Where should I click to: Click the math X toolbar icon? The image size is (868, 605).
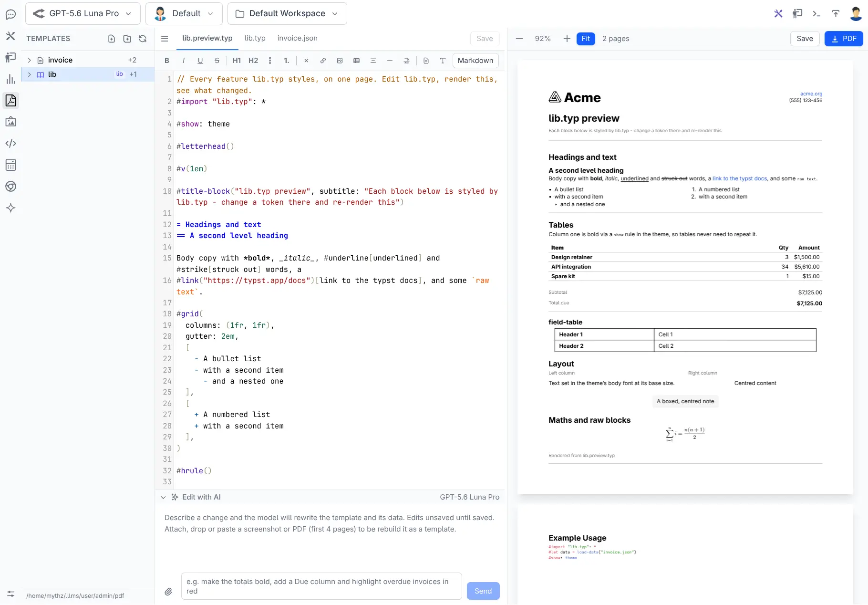pyautogui.click(x=306, y=61)
